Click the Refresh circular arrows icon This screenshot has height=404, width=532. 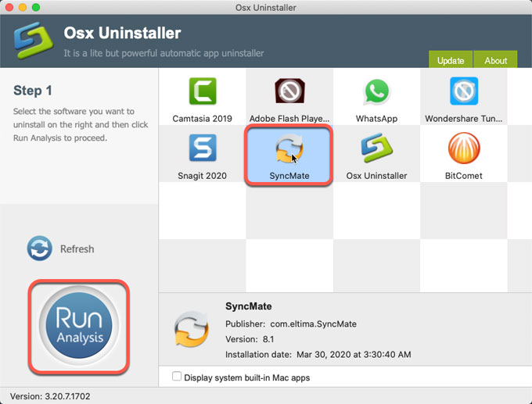tap(40, 248)
